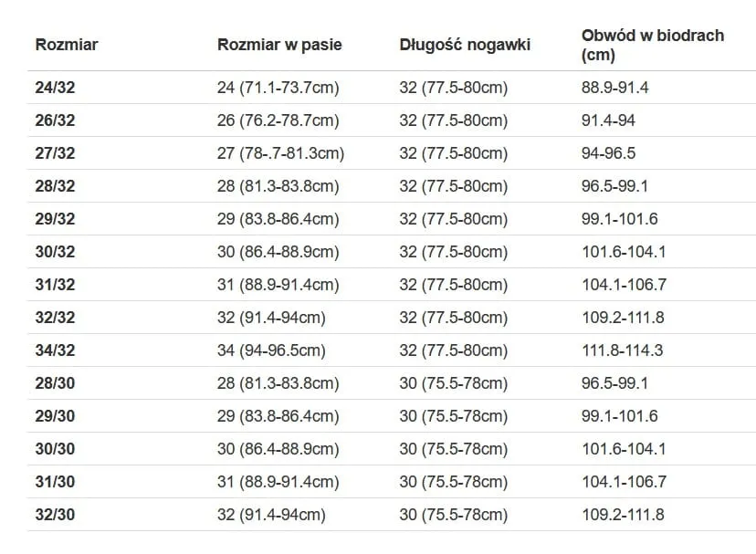Click the "Rozmiar" column header
This screenshot has height=554, width=756.
67,45
